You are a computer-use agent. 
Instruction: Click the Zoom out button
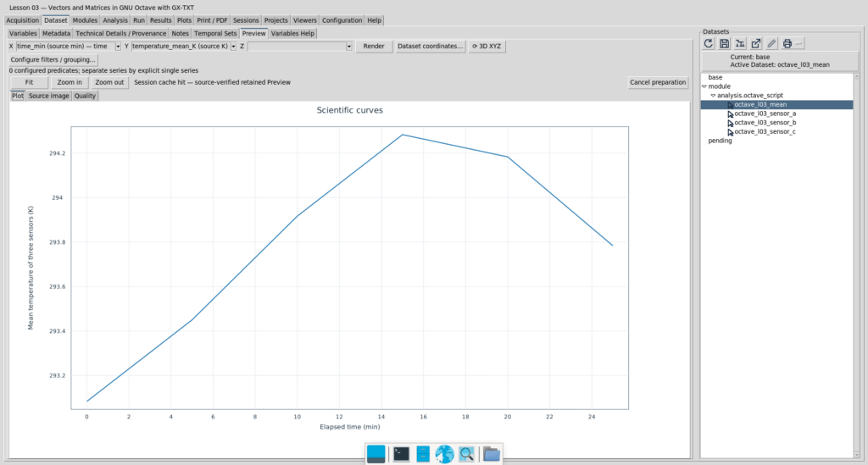pos(109,82)
